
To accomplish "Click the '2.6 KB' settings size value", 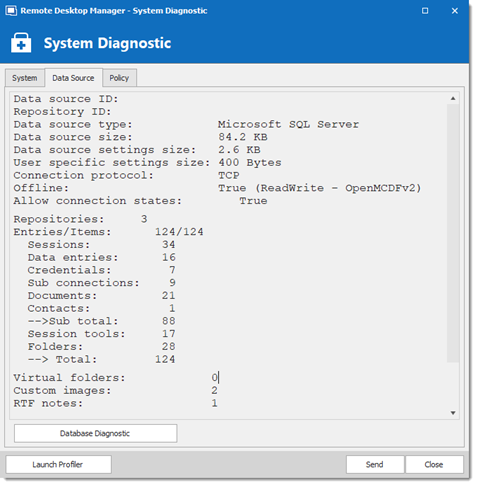I will pos(239,150).
